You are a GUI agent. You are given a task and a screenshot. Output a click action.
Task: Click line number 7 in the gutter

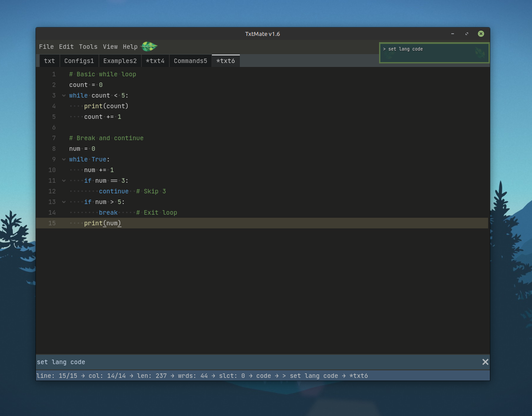[54, 138]
